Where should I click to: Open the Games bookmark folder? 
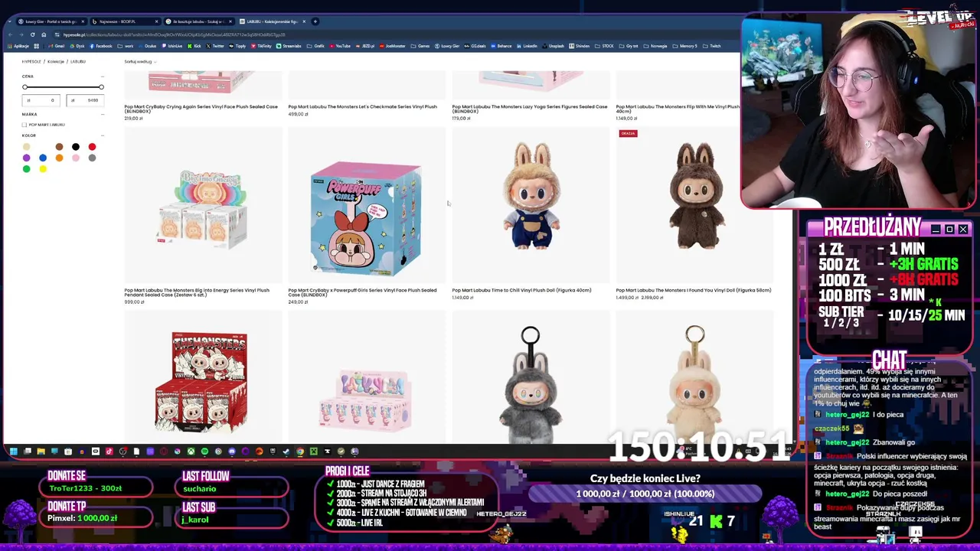[x=420, y=46]
